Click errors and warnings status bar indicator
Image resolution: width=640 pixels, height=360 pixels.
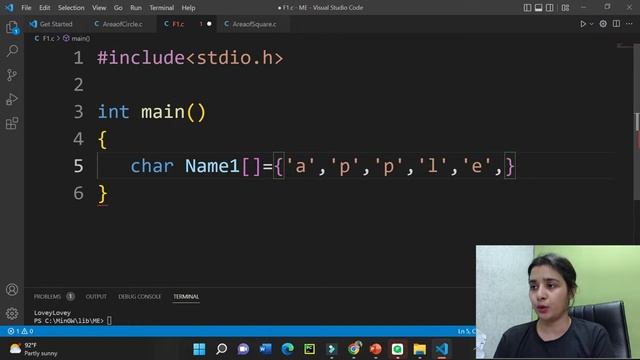click(x=20, y=331)
